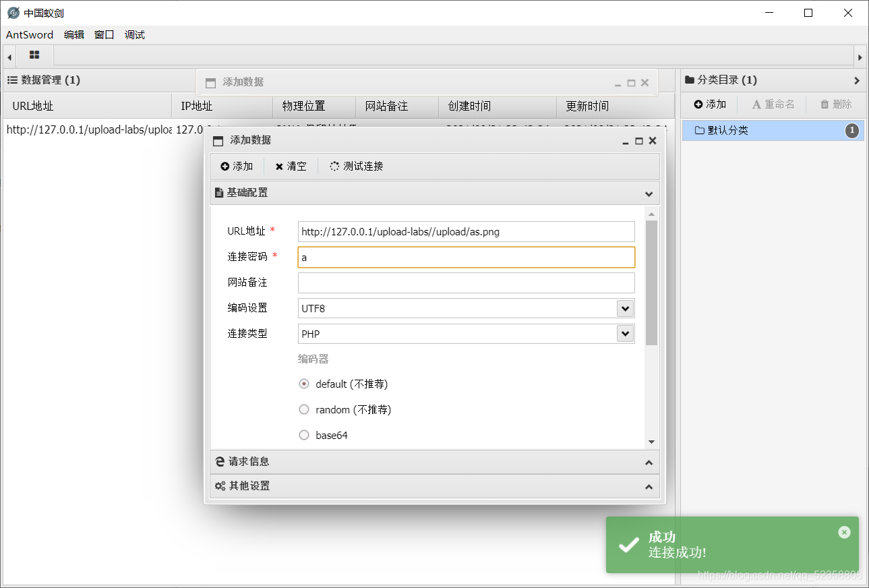The height and width of the screenshot is (588, 869).
Task: Focus the 连接密码 input field
Action: coord(467,257)
